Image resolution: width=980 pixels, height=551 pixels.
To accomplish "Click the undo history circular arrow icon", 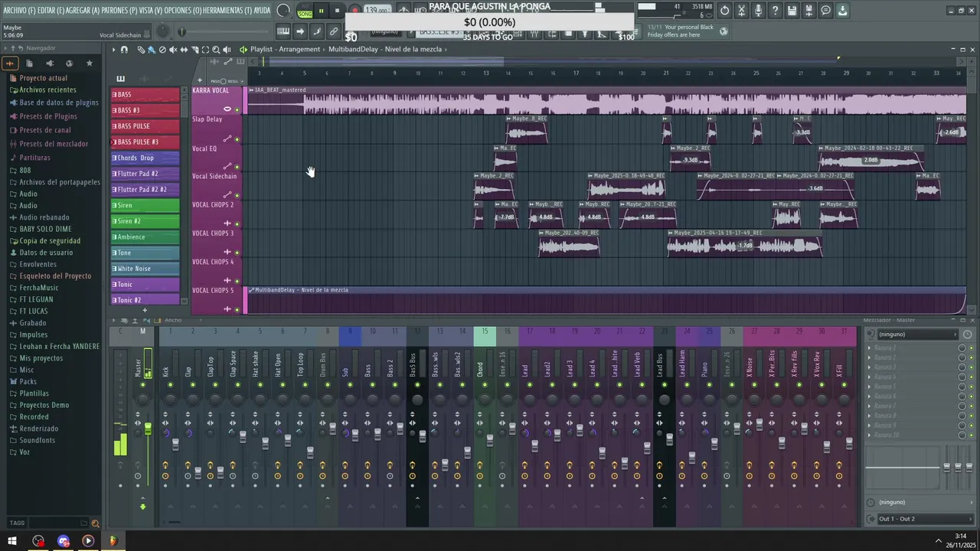I will coord(725,11).
